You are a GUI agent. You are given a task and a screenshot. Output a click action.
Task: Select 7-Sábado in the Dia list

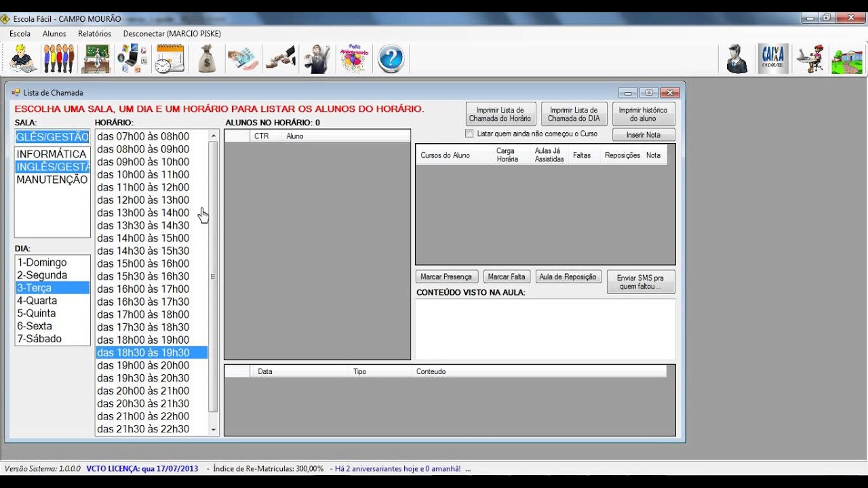(x=52, y=339)
